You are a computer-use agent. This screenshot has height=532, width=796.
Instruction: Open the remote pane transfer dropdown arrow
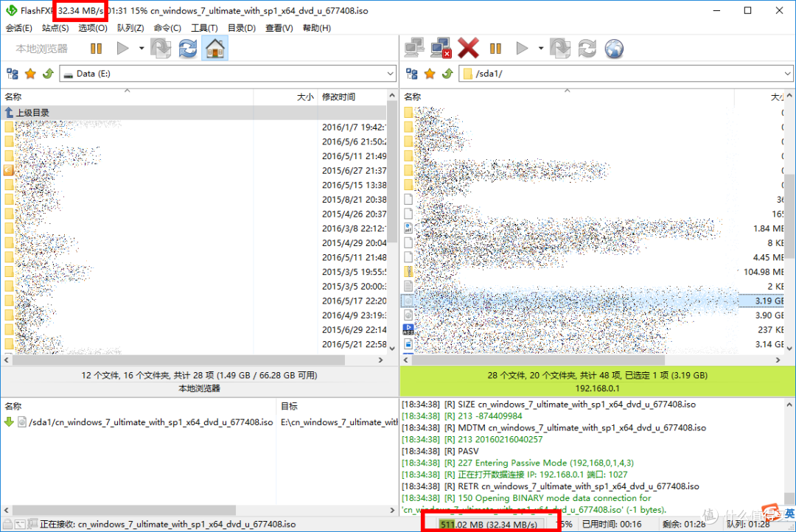541,49
